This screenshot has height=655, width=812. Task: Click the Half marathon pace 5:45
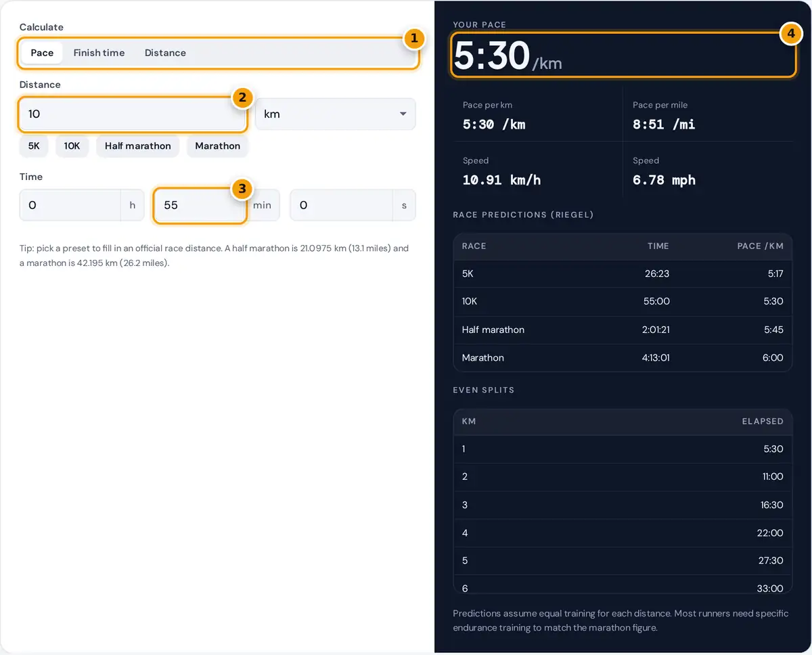pos(773,330)
